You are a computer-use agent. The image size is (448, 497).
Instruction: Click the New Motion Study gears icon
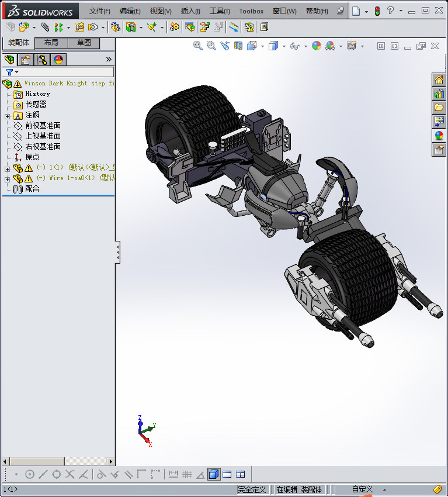coord(174,27)
